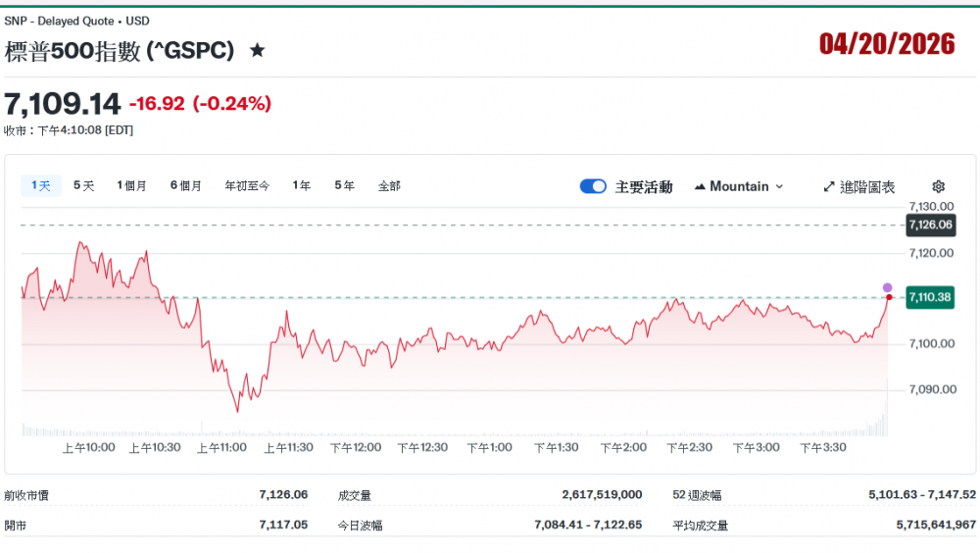Select the 1天 range tab
The width and height of the screenshot is (980, 553).
point(41,185)
